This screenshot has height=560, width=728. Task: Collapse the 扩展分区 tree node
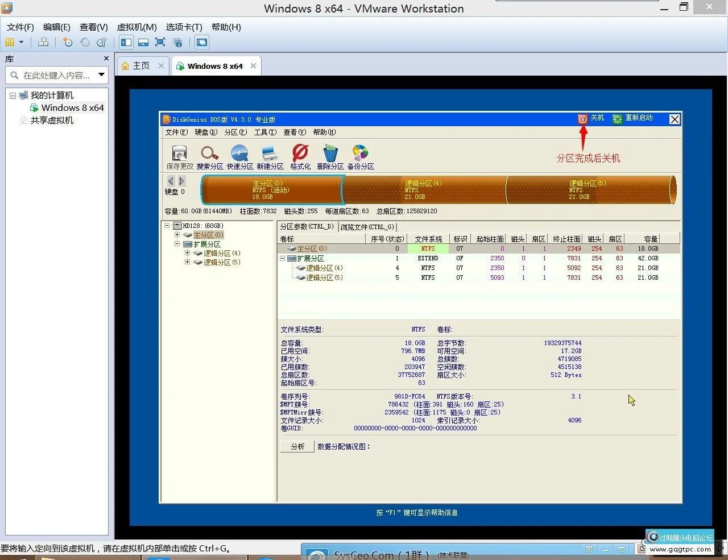point(177,243)
